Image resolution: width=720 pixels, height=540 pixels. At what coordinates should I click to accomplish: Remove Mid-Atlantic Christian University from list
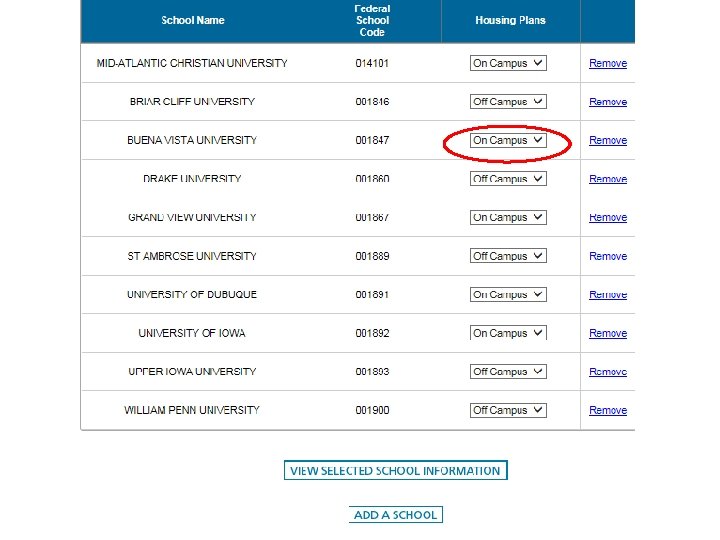click(608, 63)
